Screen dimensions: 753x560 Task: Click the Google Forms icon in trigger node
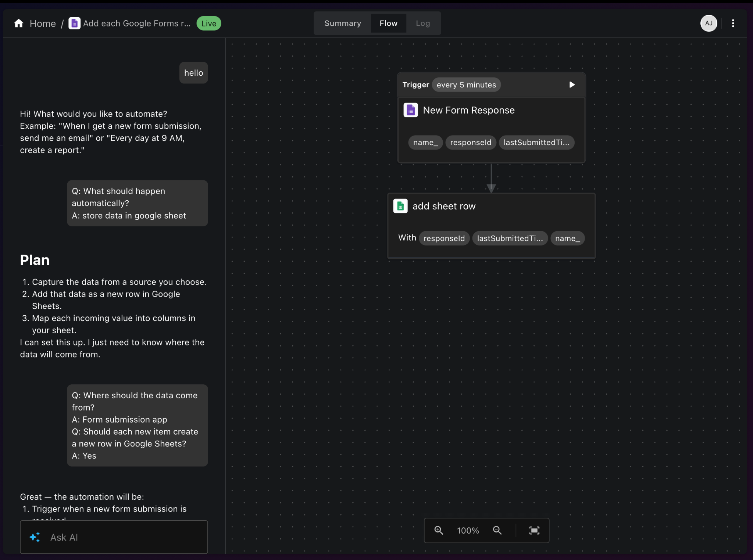coord(411,110)
